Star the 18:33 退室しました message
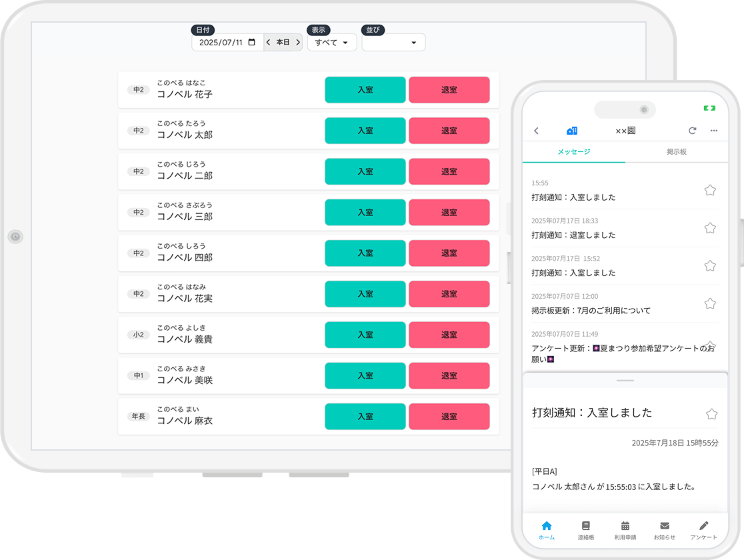Image resolution: width=744 pixels, height=560 pixels. (x=710, y=228)
